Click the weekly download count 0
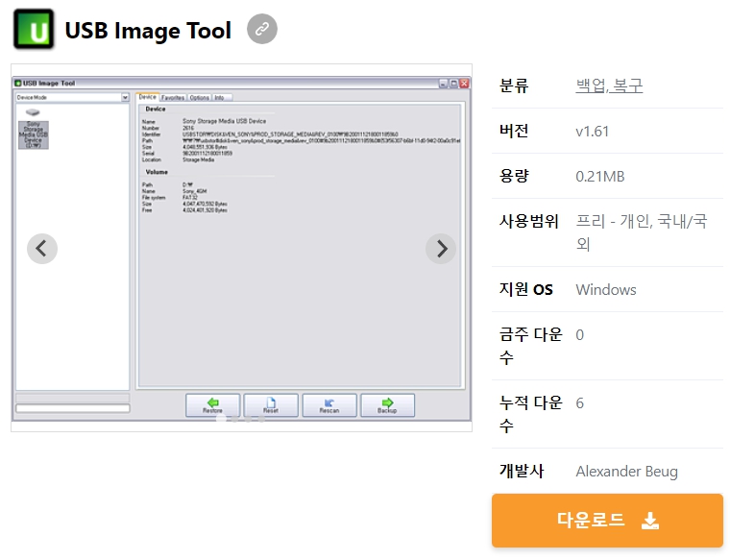 coord(579,334)
